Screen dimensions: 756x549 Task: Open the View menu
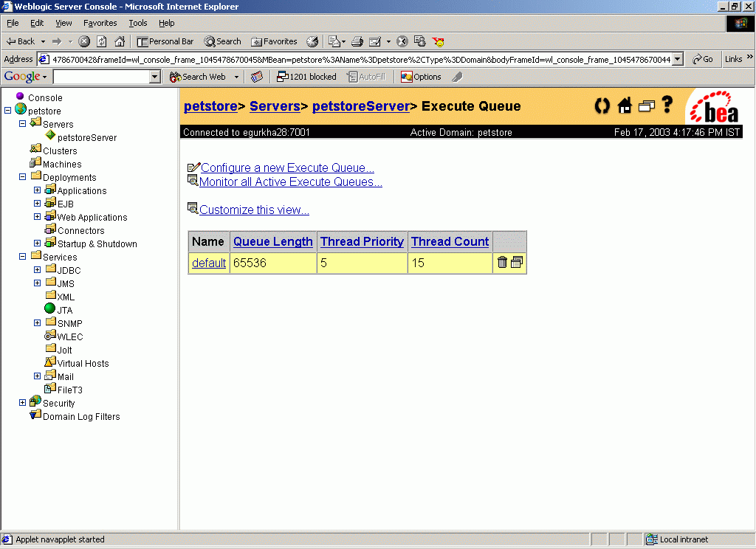click(63, 23)
